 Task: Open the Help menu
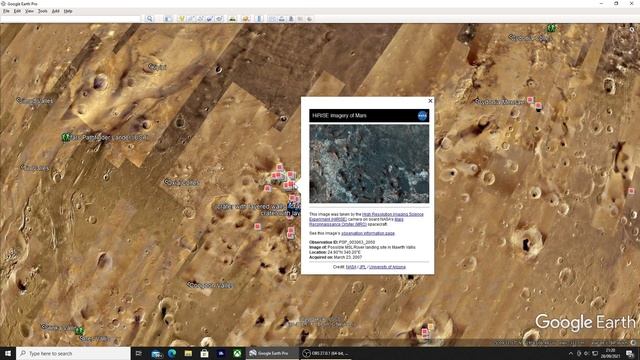(68, 11)
